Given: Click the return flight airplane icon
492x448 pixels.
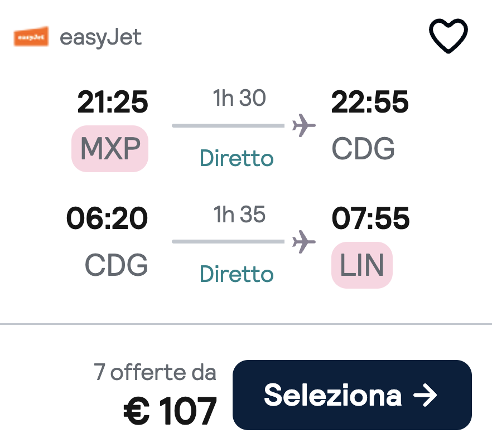Looking at the screenshot, I should point(304,241).
